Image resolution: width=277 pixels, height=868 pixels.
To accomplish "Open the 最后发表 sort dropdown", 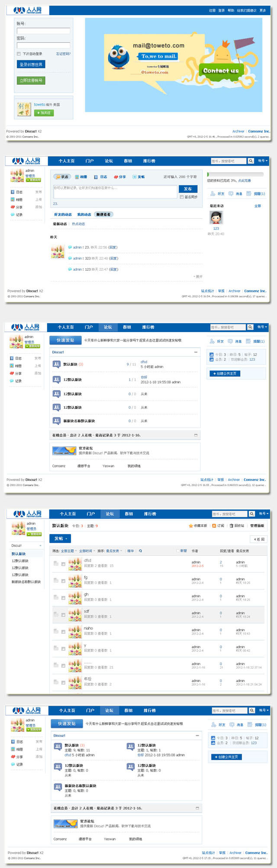I will pyautogui.click(x=114, y=551).
